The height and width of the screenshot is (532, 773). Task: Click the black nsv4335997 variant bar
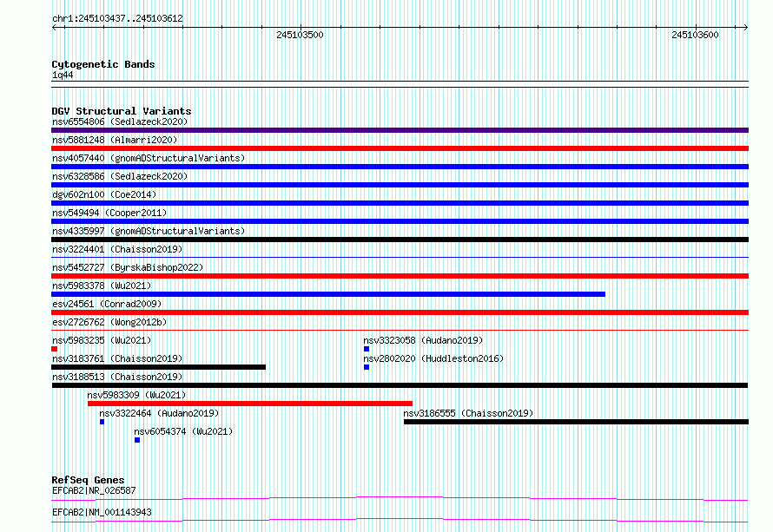pos(400,240)
